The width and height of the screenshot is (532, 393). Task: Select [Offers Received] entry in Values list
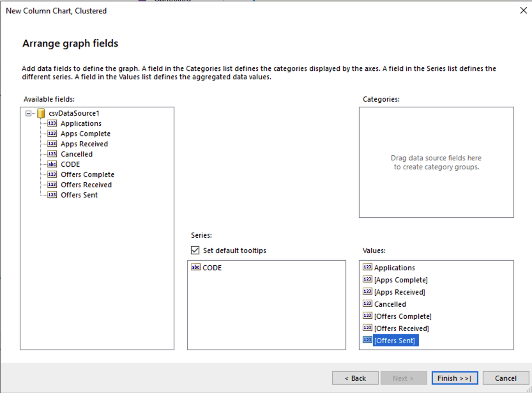(x=402, y=328)
